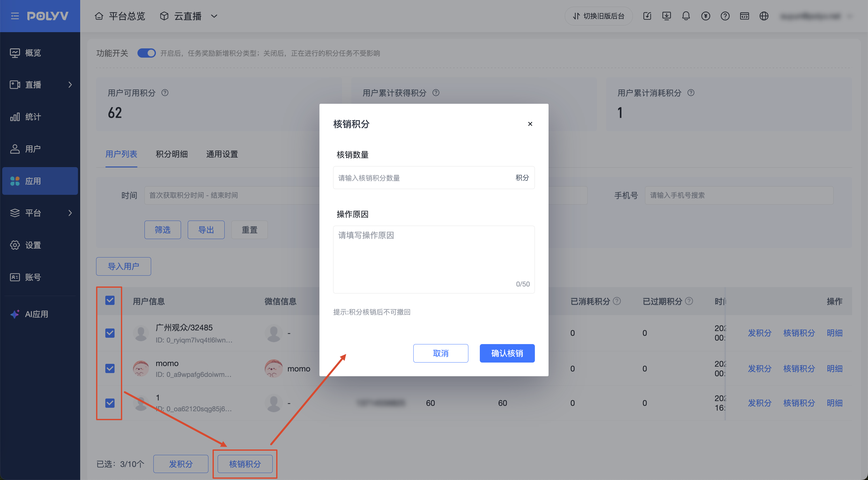Open 明细 for momo

(x=835, y=368)
